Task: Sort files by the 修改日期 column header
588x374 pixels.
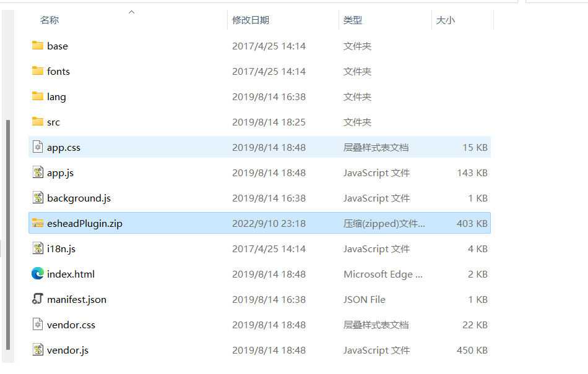Action: 251,20
